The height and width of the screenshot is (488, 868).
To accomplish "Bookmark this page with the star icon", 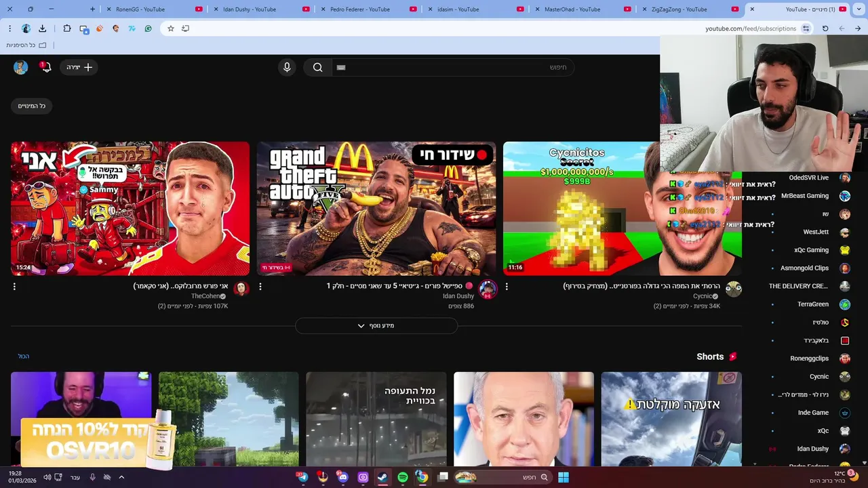I will pyautogui.click(x=171, y=28).
